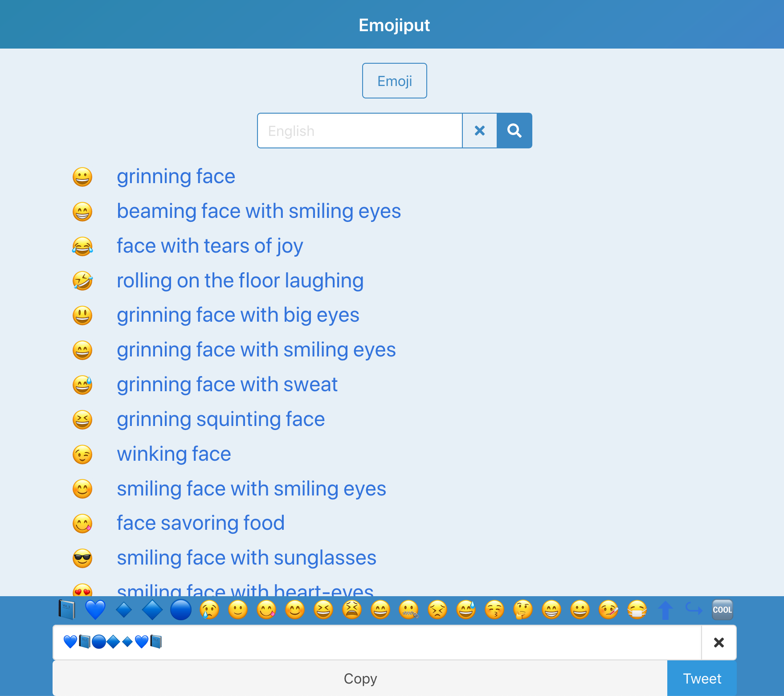Click the Tweet button
Viewport: 784px width, 696px height.
pos(702,678)
